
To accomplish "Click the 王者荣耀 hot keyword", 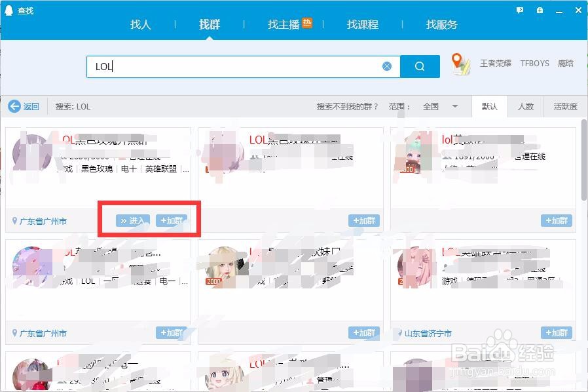I will click(496, 63).
